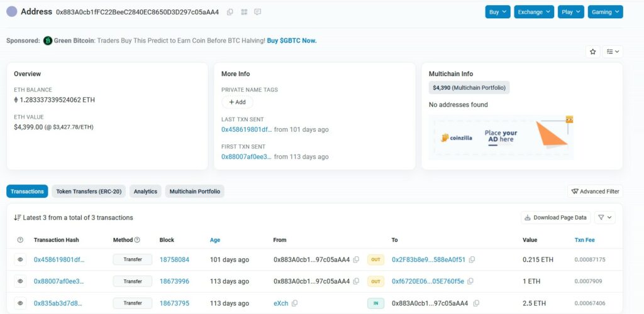Copy the 0xf6720E06...05E760f5e recipient address
644x314 pixels.
[471, 281]
